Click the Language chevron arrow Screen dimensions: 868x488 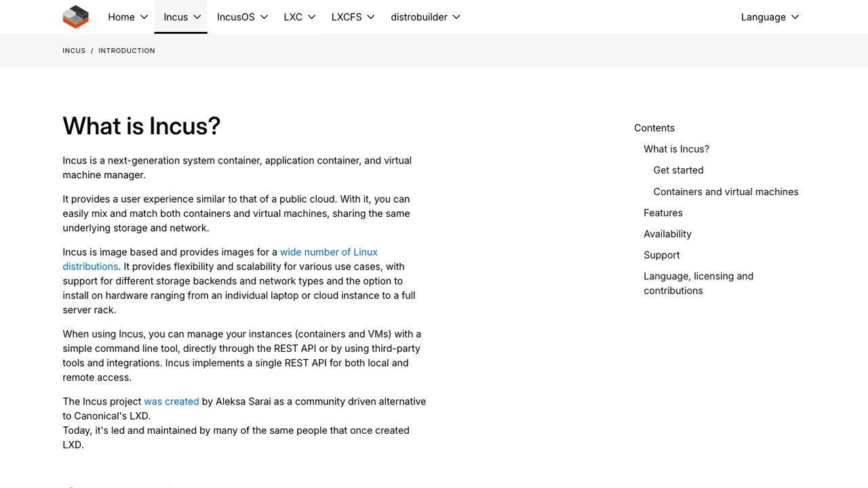click(x=795, y=17)
